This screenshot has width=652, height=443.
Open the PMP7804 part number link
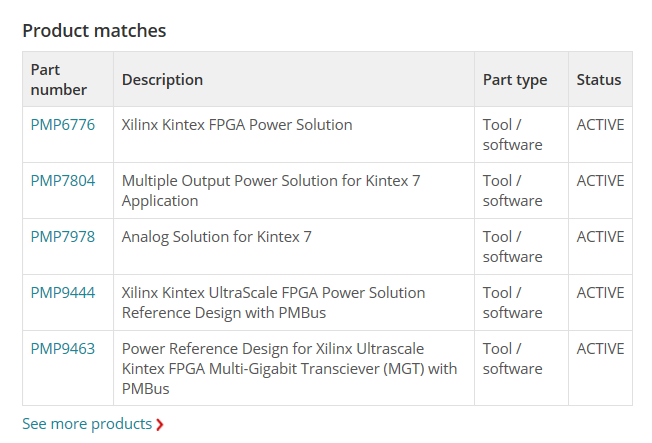coord(63,181)
